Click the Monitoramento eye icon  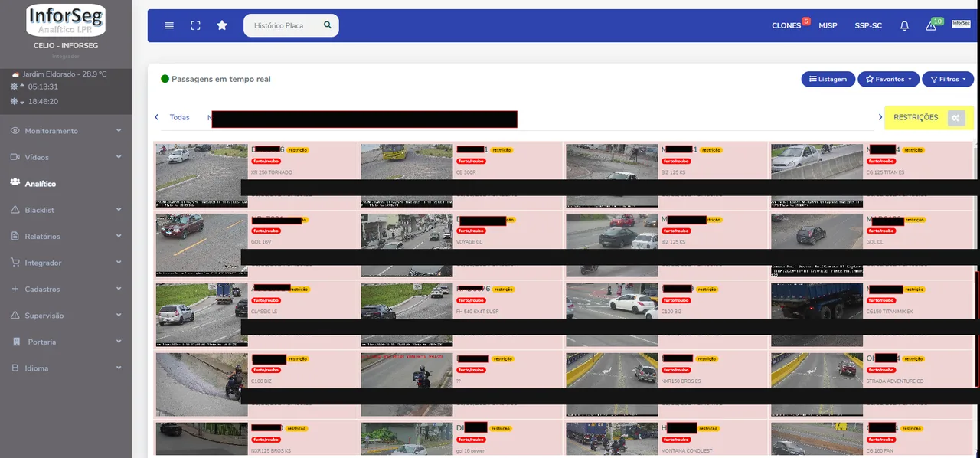15,131
